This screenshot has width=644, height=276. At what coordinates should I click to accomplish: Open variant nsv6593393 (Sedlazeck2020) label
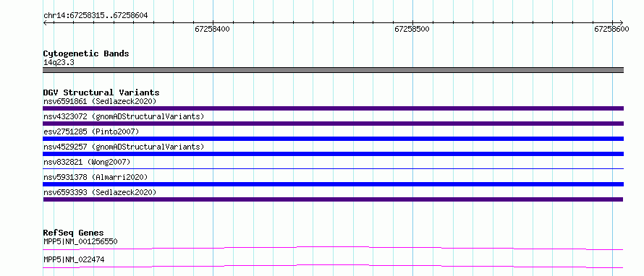click(100, 192)
